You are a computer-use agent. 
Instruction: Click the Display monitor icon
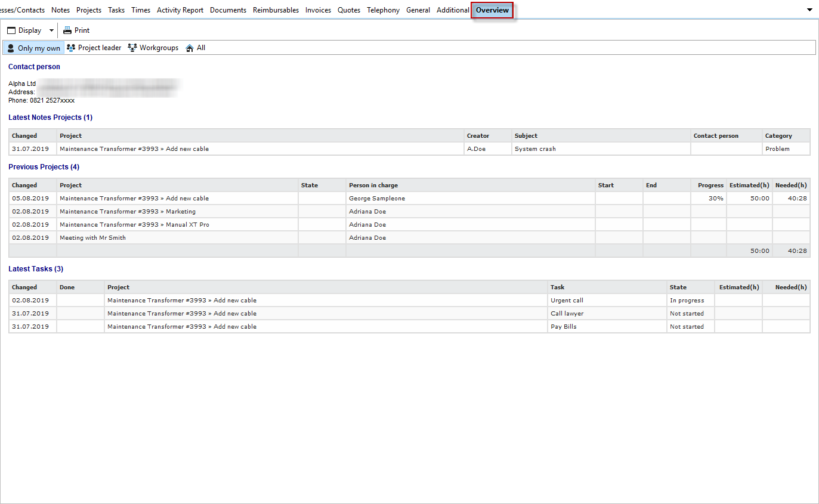pos(11,30)
